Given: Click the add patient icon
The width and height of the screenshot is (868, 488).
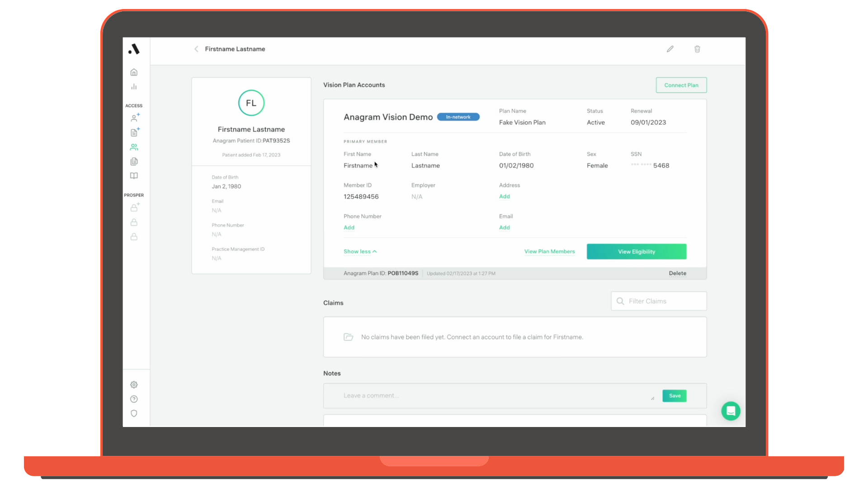Looking at the screenshot, I should (134, 118).
